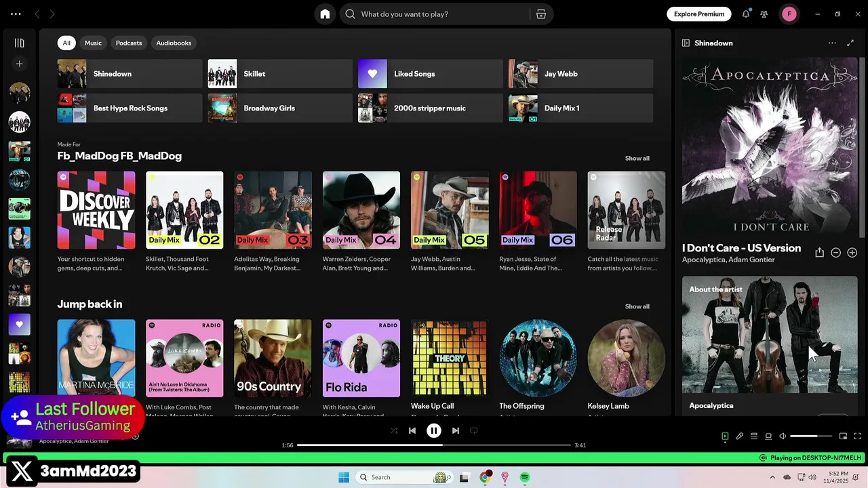Add song to playlist plus icon
868x488 pixels.
(852, 252)
